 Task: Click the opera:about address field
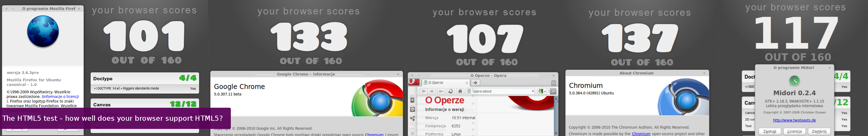500,91
